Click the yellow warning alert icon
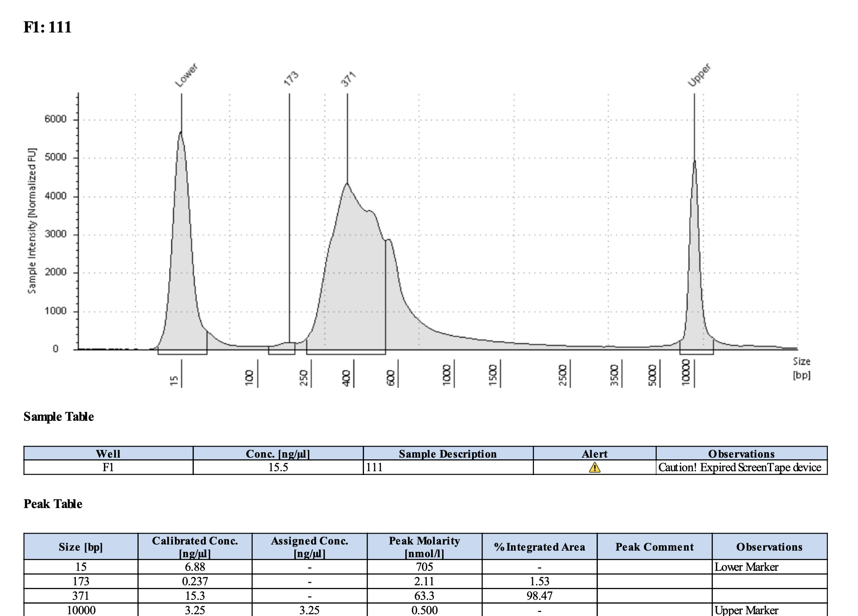 click(594, 467)
